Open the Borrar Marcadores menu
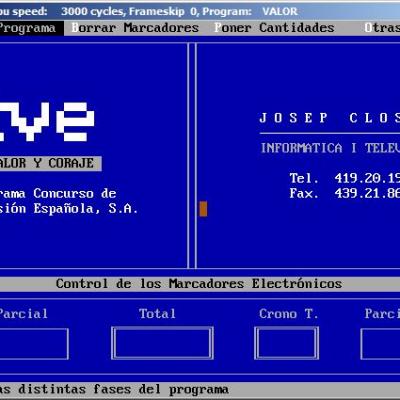Image resolution: width=400 pixels, height=400 pixels. 135,28
